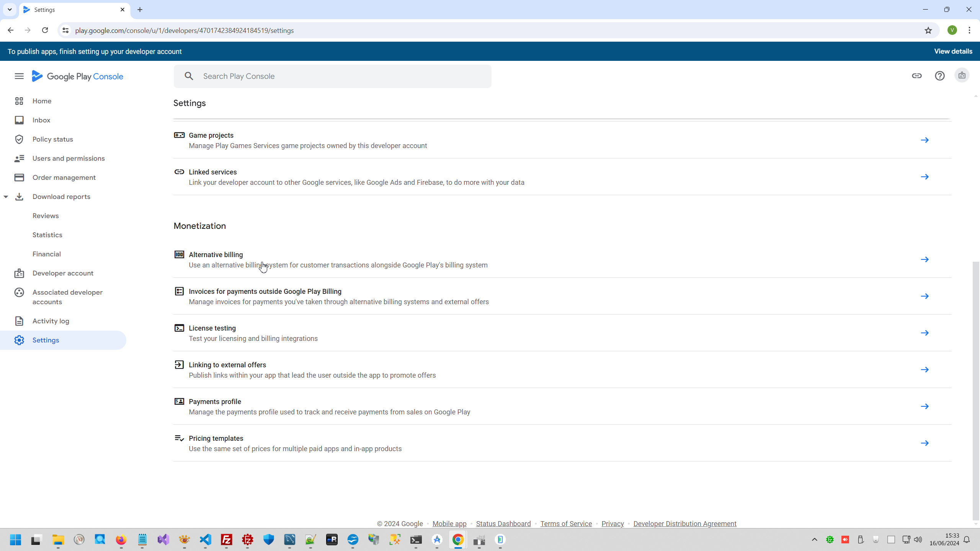This screenshot has width=980, height=551.
Task: Click the copy link icon in the header
Action: [x=916, y=76]
